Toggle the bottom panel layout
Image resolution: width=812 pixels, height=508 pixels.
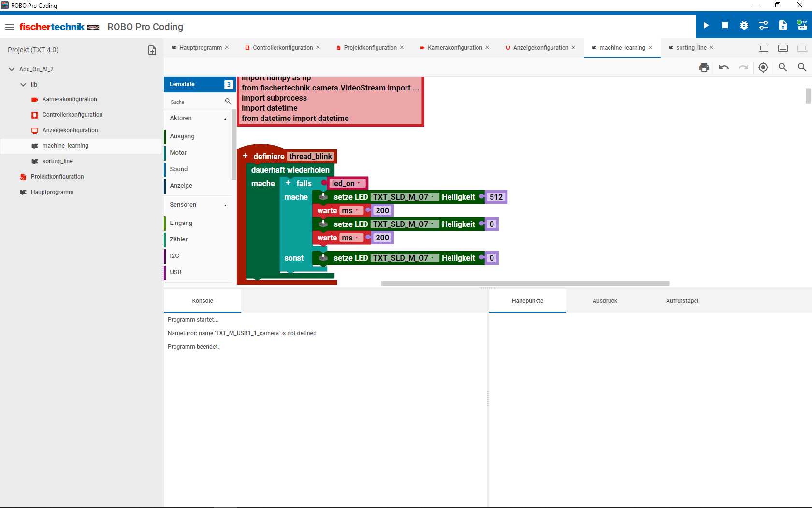[x=783, y=48]
